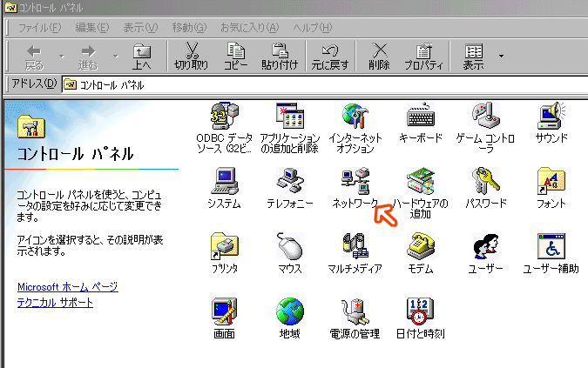Open the テレフォニー icon
The width and height of the screenshot is (588, 368).
(x=289, y=181)
